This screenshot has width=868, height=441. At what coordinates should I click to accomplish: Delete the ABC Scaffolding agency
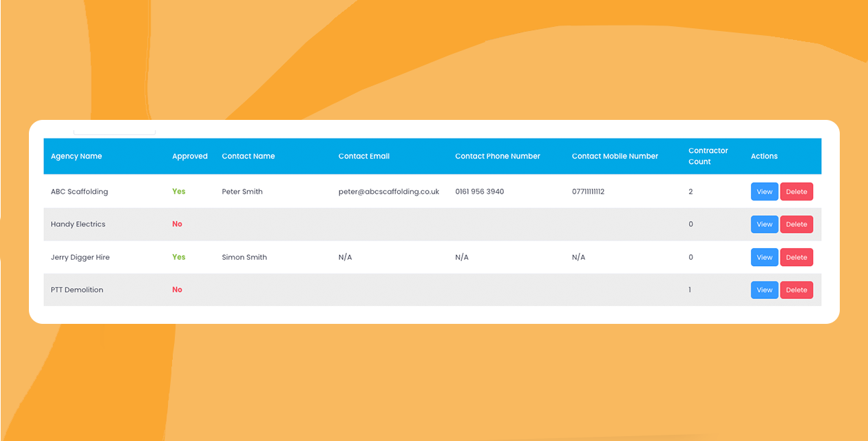(796, 191)
